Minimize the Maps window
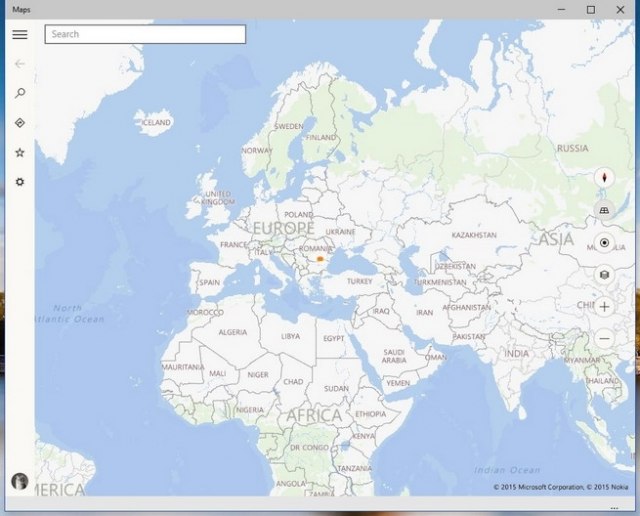 click(x=562, y=10)
